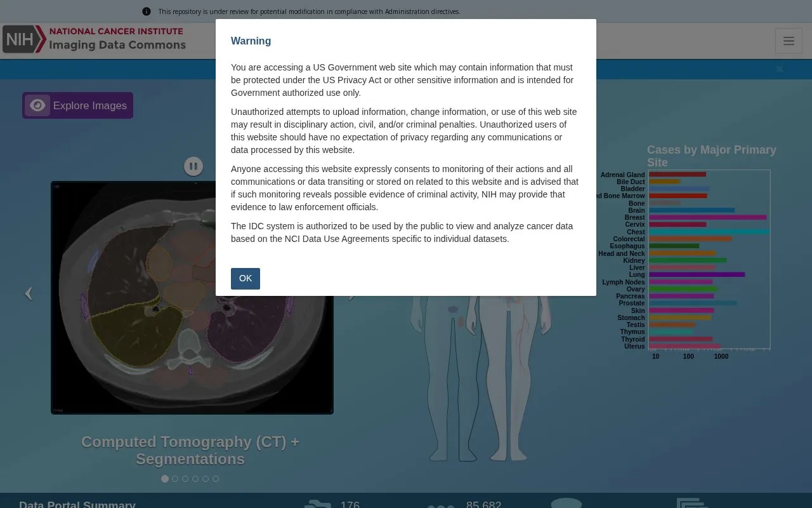The height and width of the screenshot is (508, 812).
Task: Click the 'Thyroid' chart label
Action: point(633,339)
